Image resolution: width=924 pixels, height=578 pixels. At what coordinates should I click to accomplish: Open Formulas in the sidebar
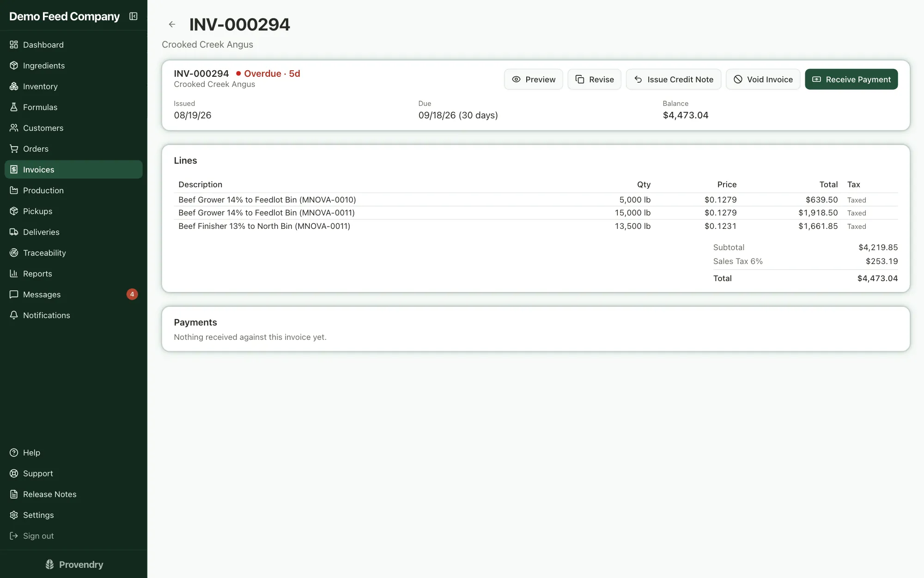[73, 107]
